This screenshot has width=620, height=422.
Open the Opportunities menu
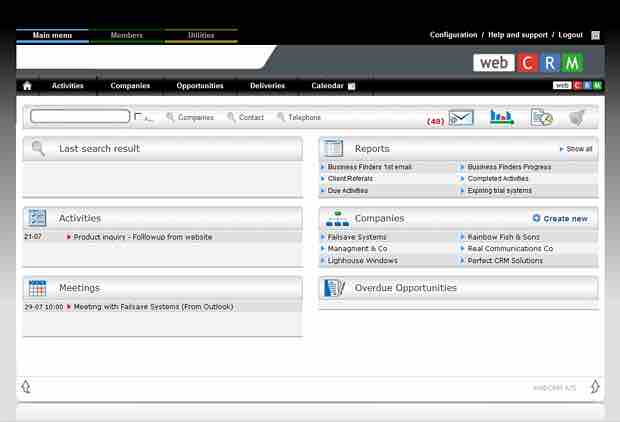(200, 86)
